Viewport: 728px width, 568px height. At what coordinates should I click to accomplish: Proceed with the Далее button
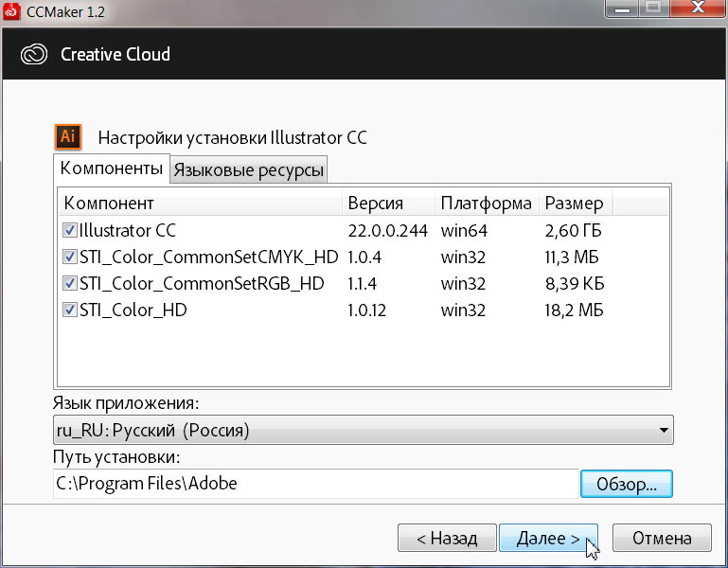pyautogui.click(x=548, y=539)
